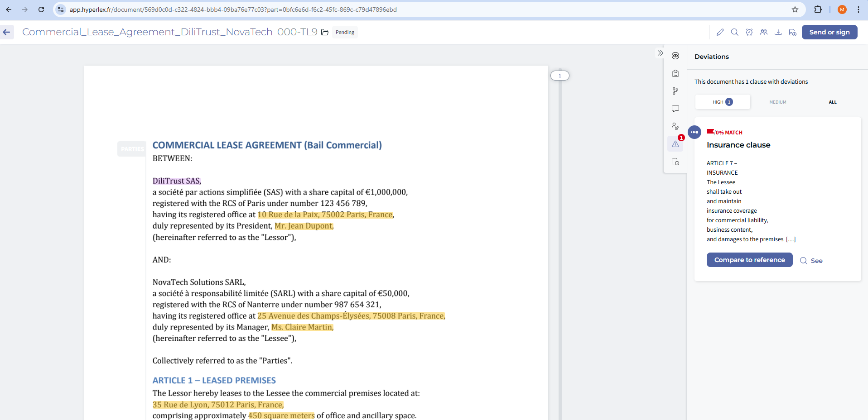
Task: Click the 000-TL9 document reference
Action: (x=297, y=32)
